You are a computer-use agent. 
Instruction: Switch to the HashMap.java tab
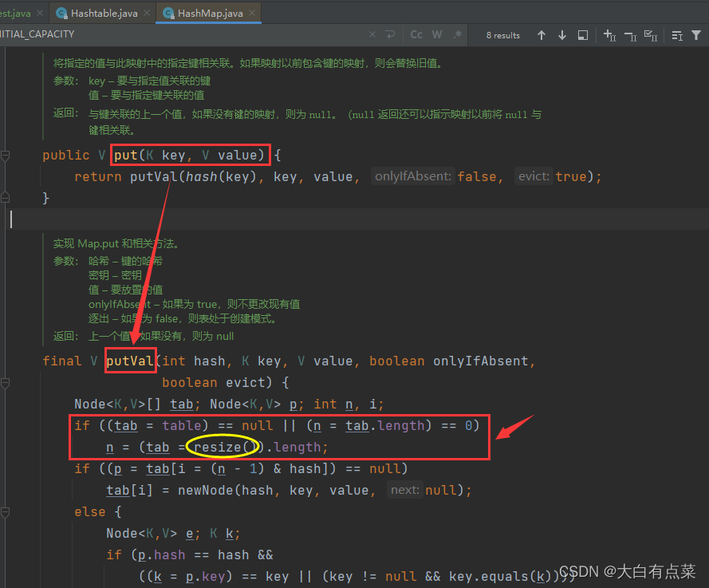tap(209, 13)
